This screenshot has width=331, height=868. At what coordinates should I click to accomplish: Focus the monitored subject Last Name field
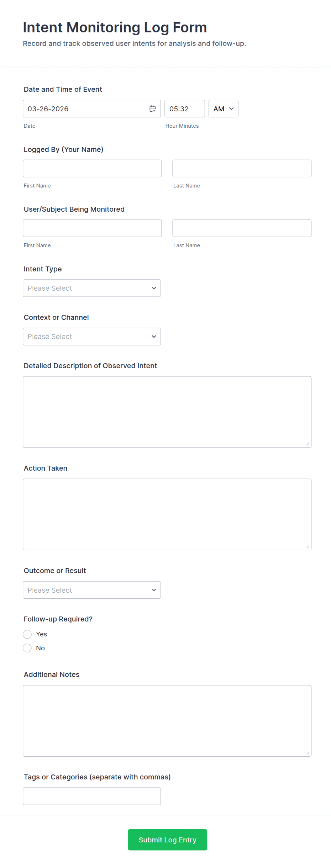(x=242, y=228)
